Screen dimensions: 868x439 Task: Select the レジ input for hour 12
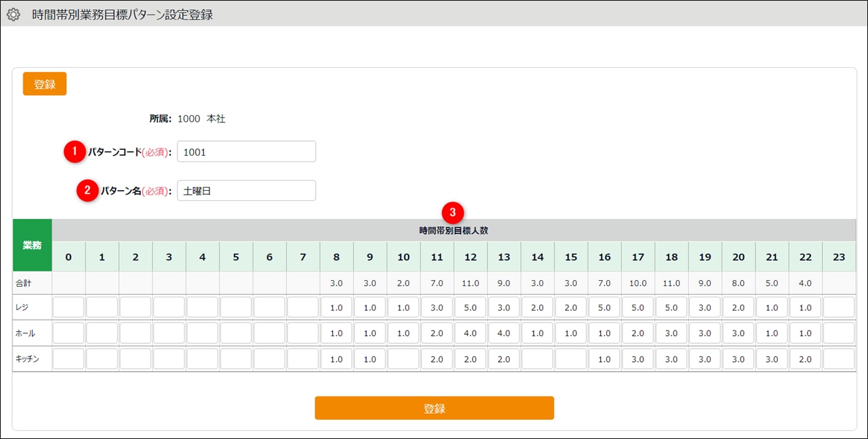[x=471, y=307]
